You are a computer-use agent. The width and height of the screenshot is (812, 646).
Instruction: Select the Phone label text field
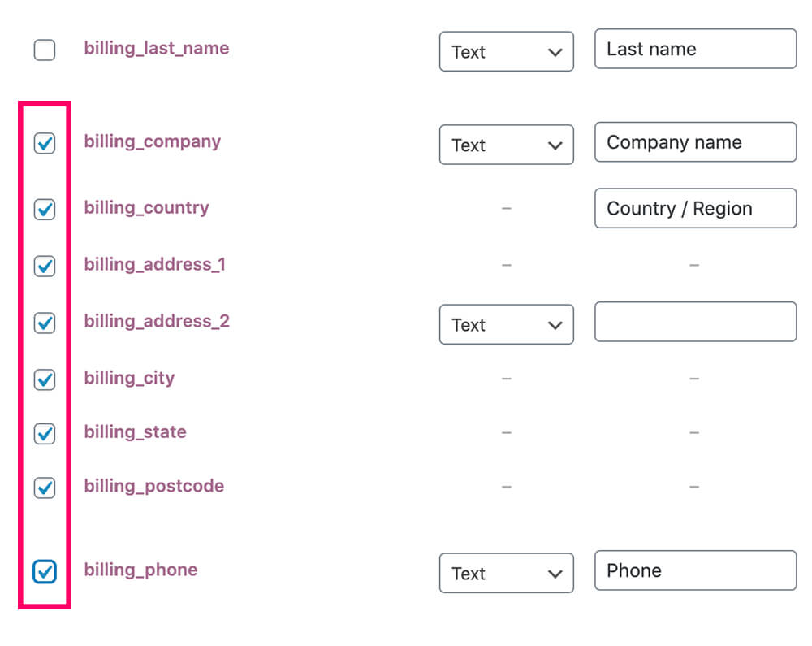695,571
